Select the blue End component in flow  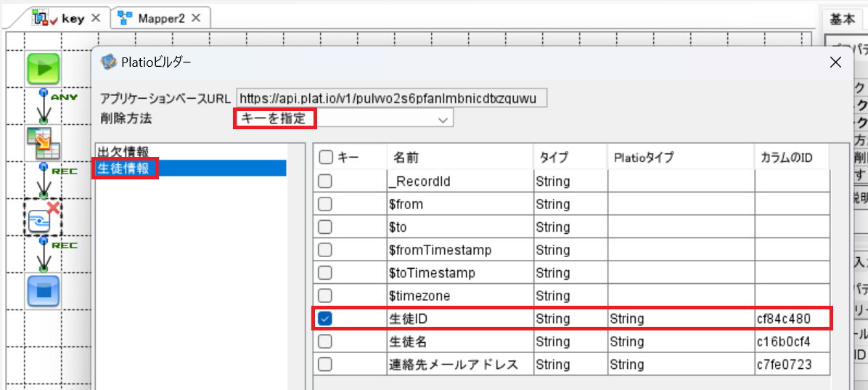pos(43,291)
